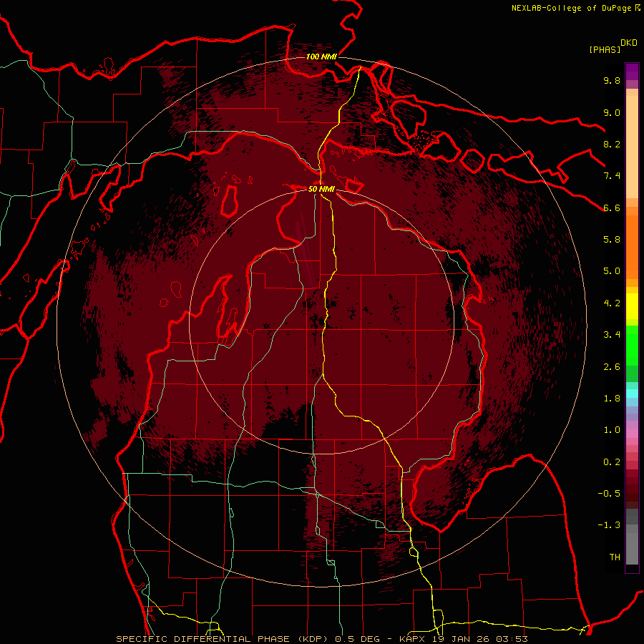Click the Specific Differential Phase KAPX caption

click(x=321, y=639)
